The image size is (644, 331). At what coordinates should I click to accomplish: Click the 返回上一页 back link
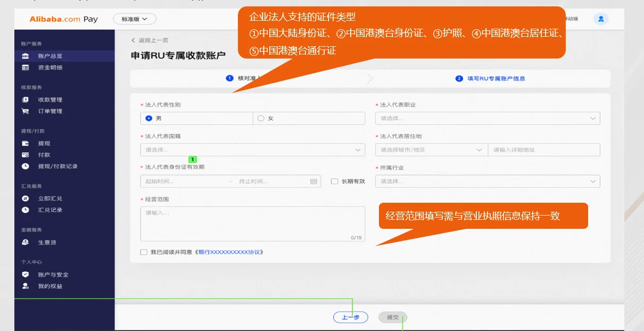pyautogui.click(x=150, y=40)
